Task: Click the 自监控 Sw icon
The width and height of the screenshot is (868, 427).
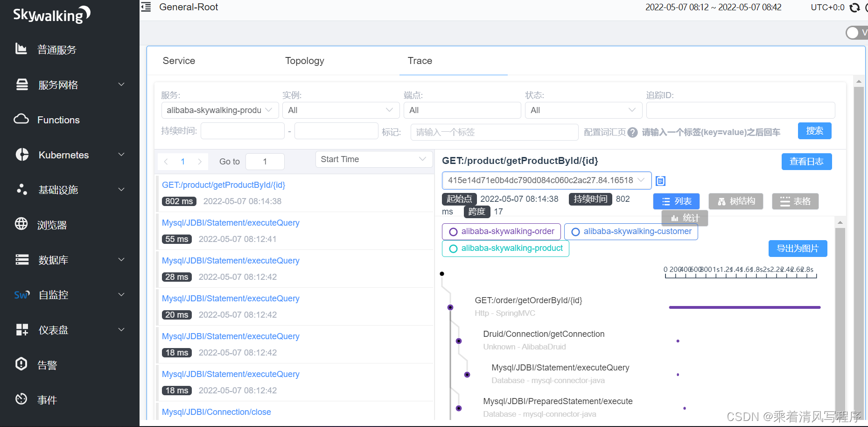Action: (21, 295)
